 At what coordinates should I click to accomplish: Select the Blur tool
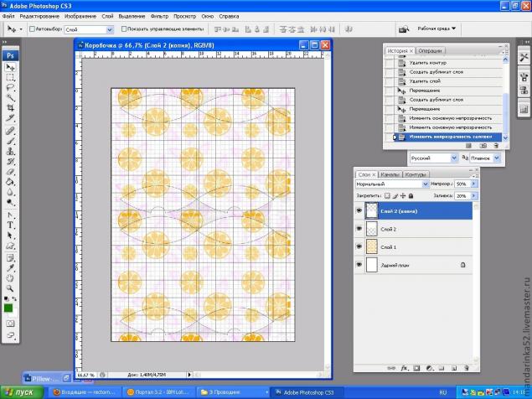[x=10, y=192]
